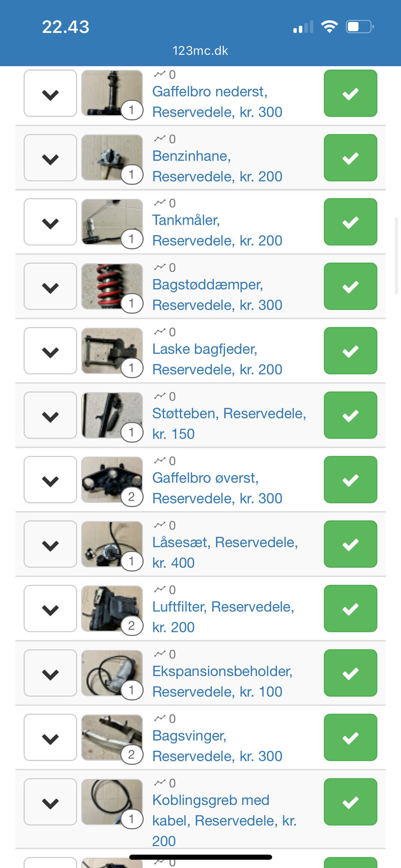401x868 pixels.
Task: Tap the views graph icon above Bagstøddæmper
Action: point(160,267)
